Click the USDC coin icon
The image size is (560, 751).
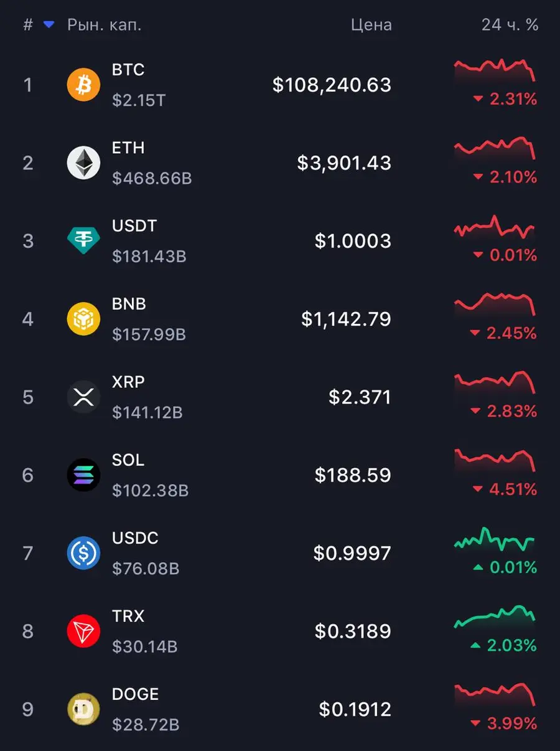(x=83, y=553)
